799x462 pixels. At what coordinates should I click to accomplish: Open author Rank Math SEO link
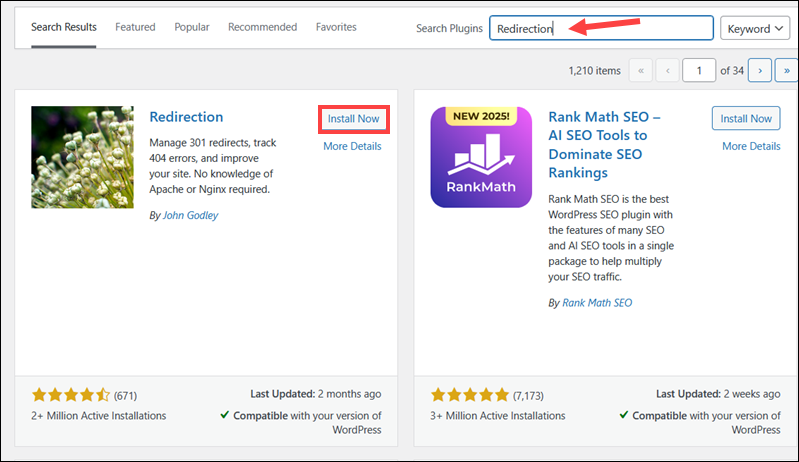[x=597, y=303]
